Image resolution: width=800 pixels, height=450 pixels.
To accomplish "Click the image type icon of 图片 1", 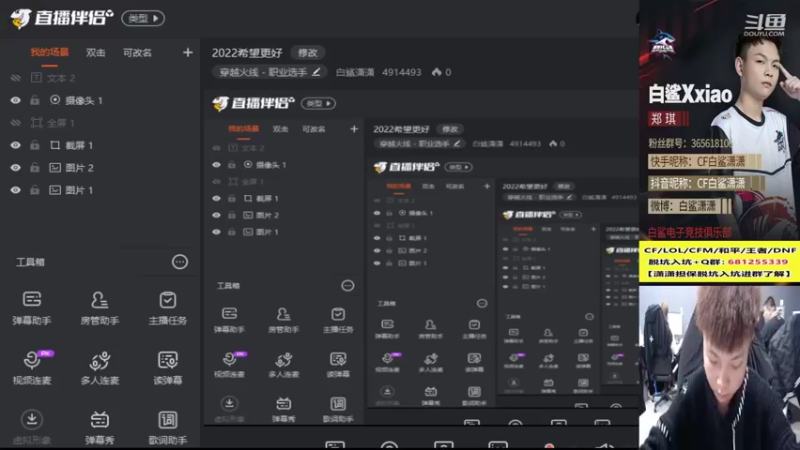I will pyautogui.click(x=55, y=190).
